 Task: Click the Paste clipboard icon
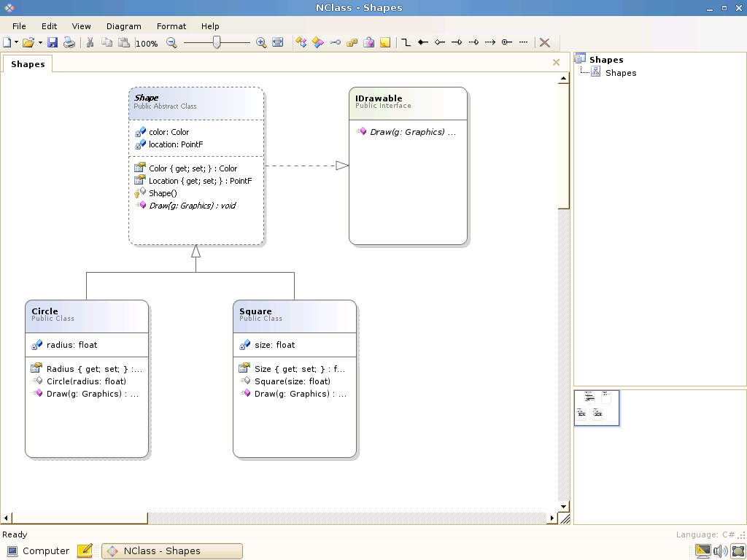124,42
